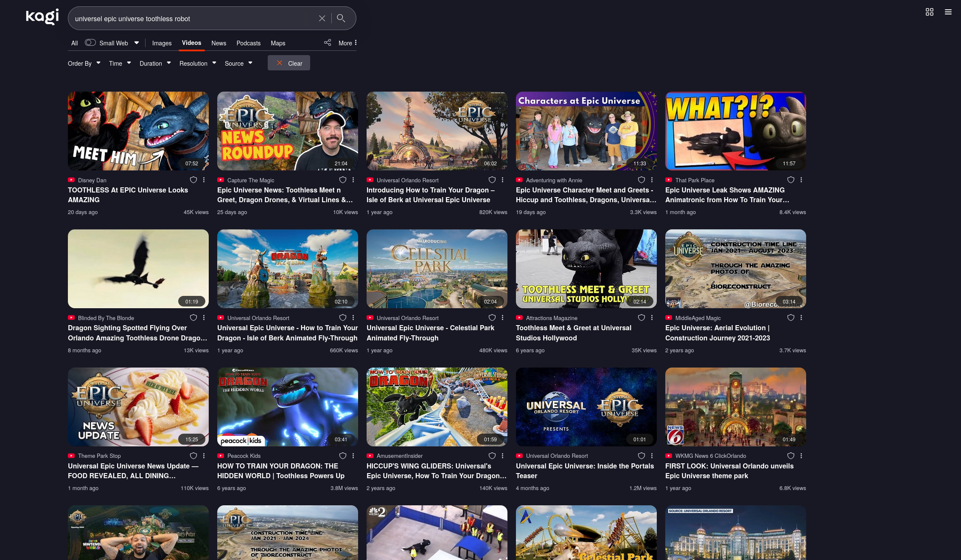The image size is (961, 560).
Task: Expand the Small Web dropdown arrow
Action: pyautogui.click(x=137, y=43)
